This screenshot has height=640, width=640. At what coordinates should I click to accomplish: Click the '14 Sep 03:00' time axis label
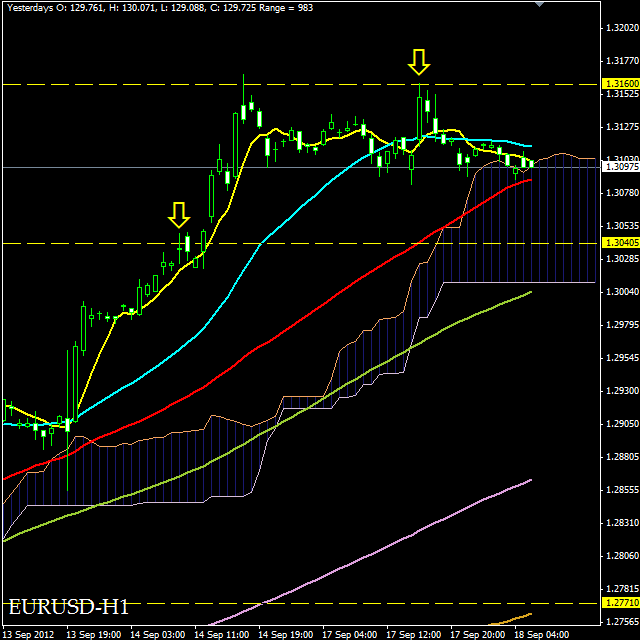[158, 635]
